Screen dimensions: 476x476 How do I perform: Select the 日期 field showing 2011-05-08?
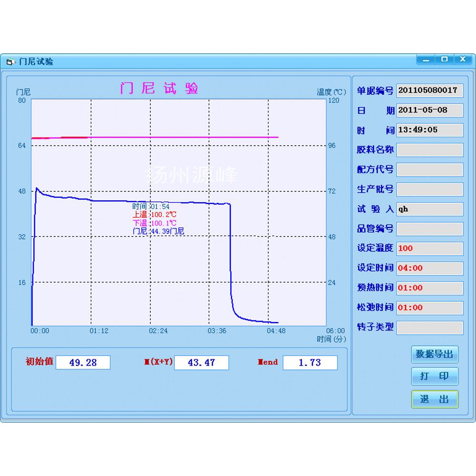coord(429,110)
